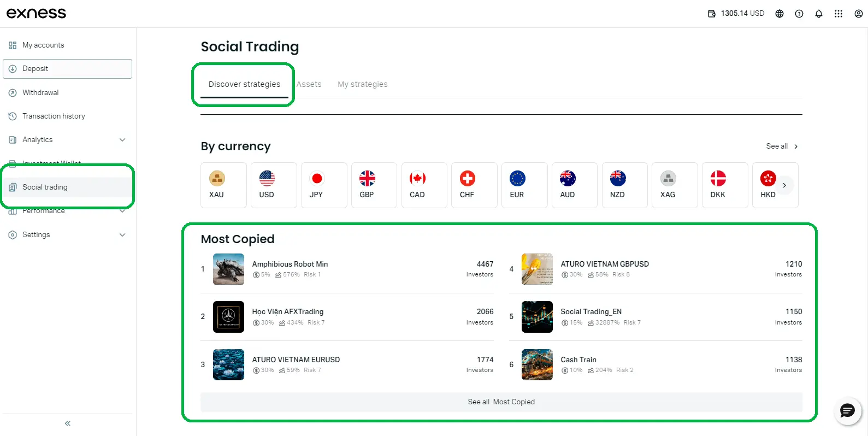Click the 2066 Investors count

[x=480, y=317]
